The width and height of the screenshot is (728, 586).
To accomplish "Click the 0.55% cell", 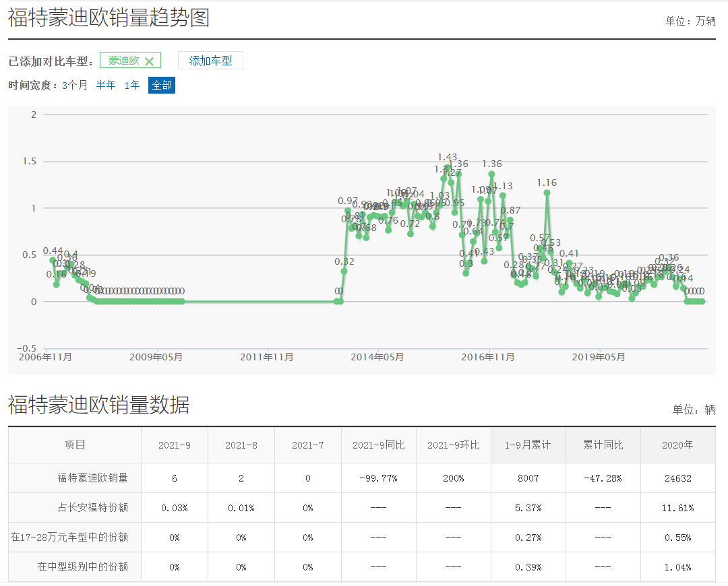I will point(678,538).
